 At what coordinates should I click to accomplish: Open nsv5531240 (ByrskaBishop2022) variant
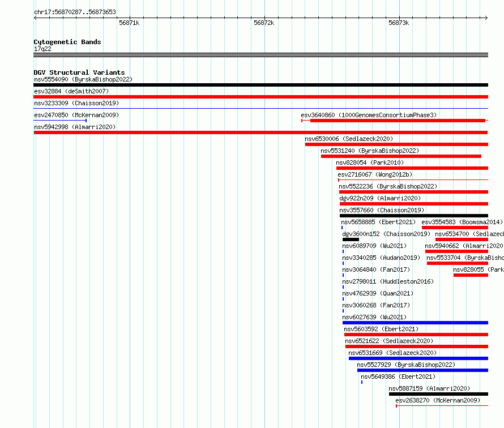tap(370, 151)
